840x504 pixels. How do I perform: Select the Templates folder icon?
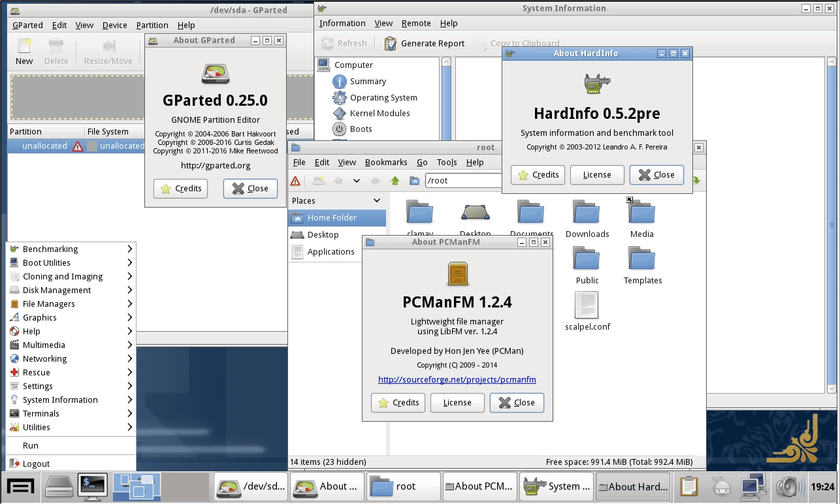(643, 259)
